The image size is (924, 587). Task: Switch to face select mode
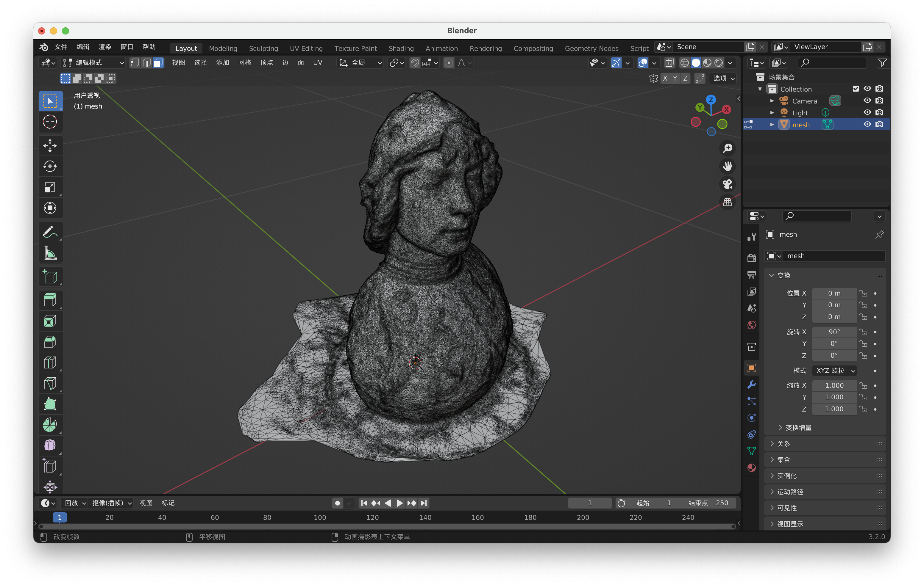click(158, 62)
